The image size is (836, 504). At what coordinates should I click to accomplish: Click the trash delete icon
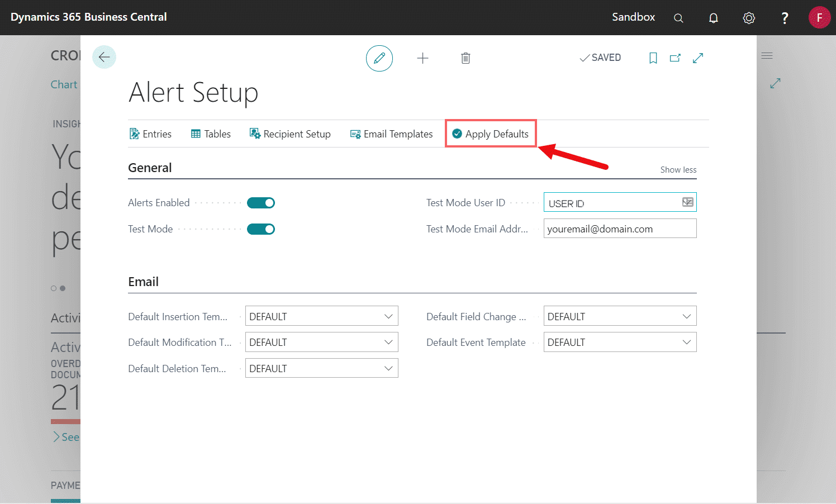[465, 58]
